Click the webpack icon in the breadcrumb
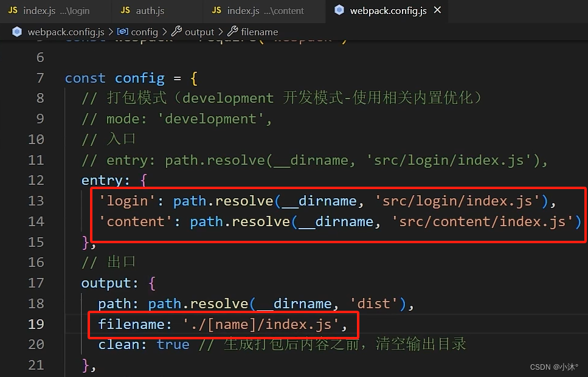This screenshot has width=588, height=377. 17,32
